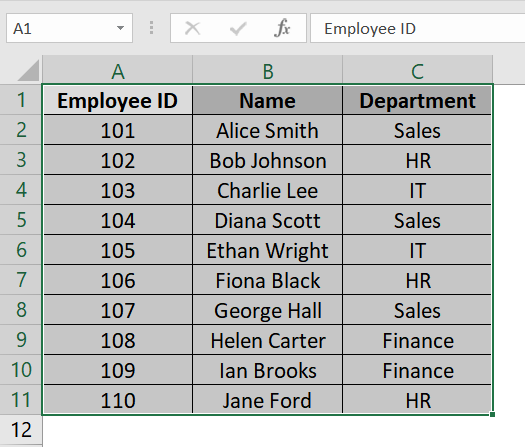The width and height of the screenshot is (525, 447).
Task: Select cell containing 103
Action: tap(118, 190)
